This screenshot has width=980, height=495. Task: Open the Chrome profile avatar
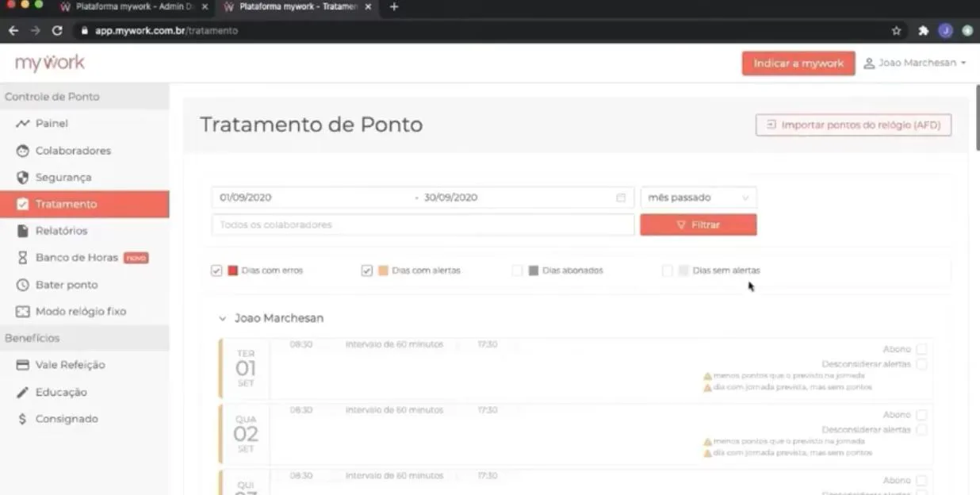tap(945, 31)
